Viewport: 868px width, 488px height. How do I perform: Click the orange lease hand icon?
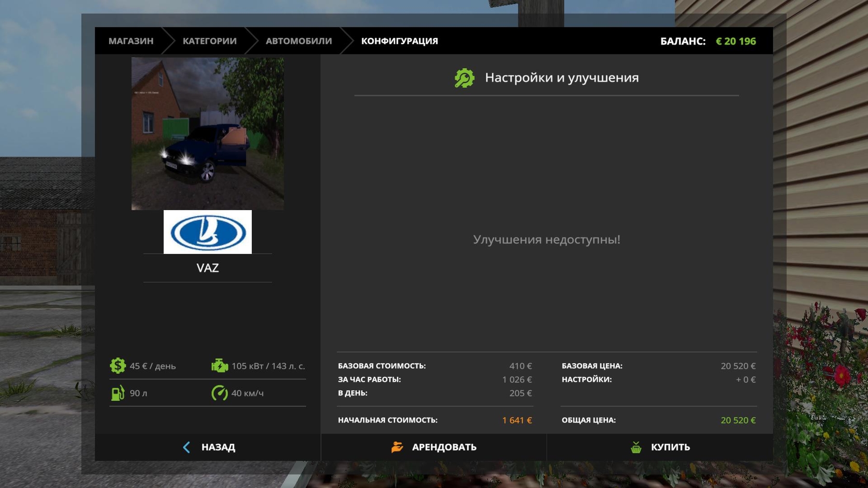397,447
